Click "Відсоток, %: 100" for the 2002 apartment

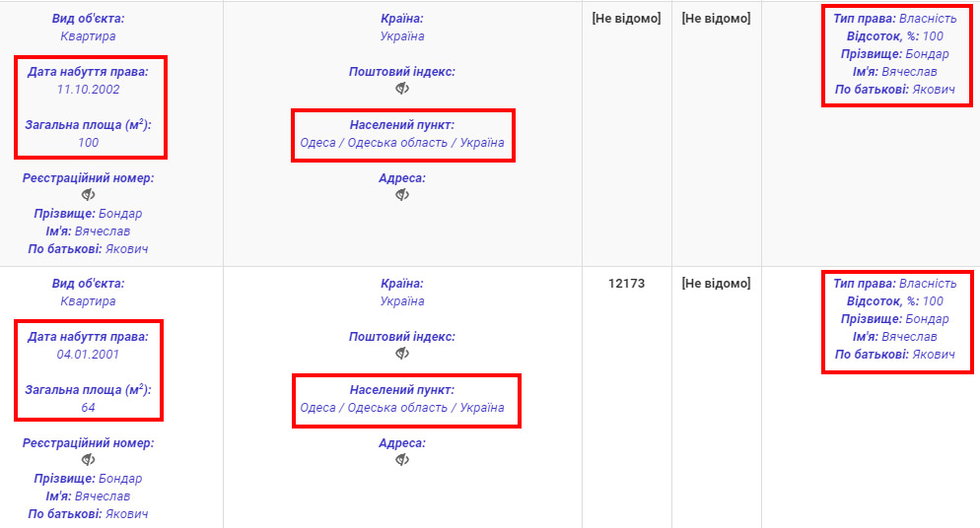tap(894, 36)
